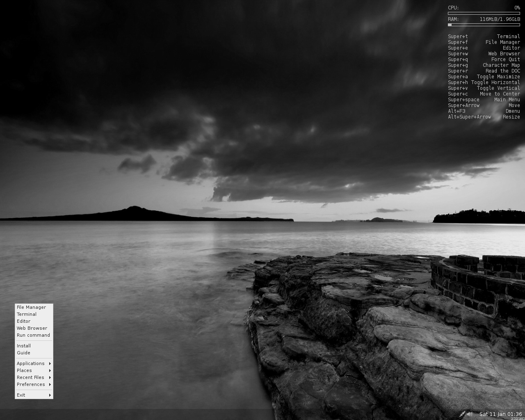This screenshot has width=525, height=420.
Task: Click the 'Super+q Force Quit' shortcut line
Action: (484, 59)
